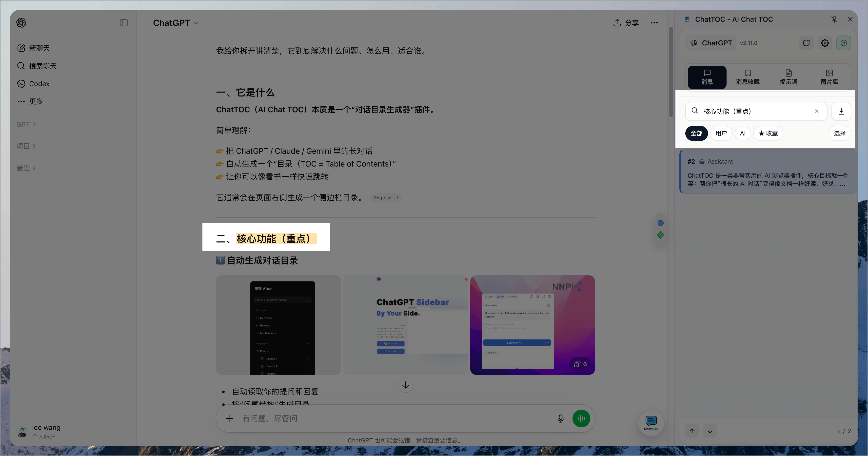868x456 pixels.
Task: Click the floating ChatTOC button
Action: click(x=651, y=423)
